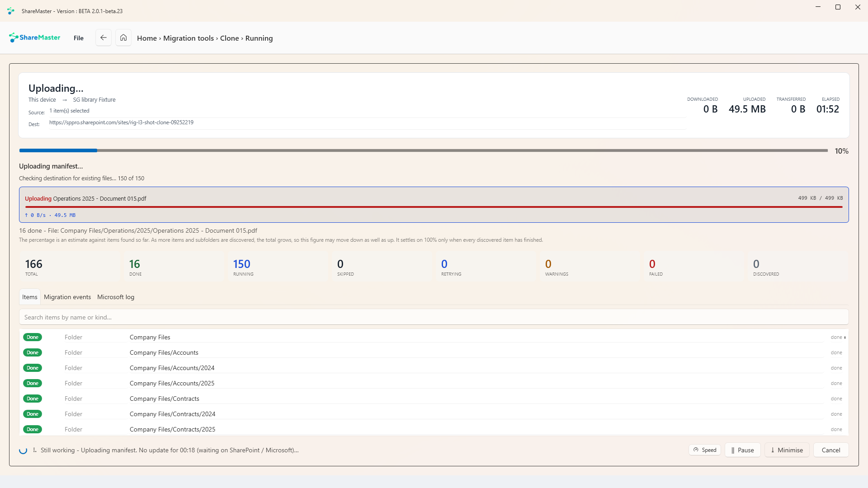Click 'Checking destination for existing files' text
The height and width of the screenshot is (488, 868).
pyautogui.click(x=81, y=178)
